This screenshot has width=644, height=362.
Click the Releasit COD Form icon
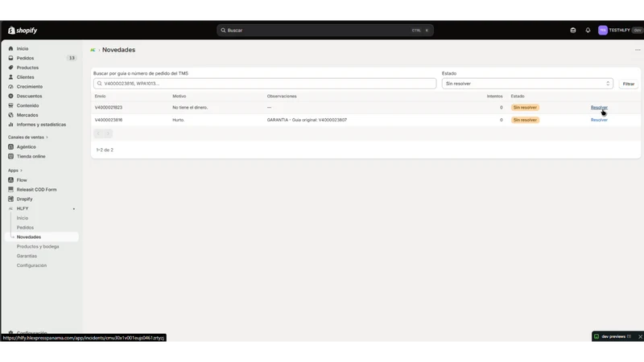click(10, 189)
